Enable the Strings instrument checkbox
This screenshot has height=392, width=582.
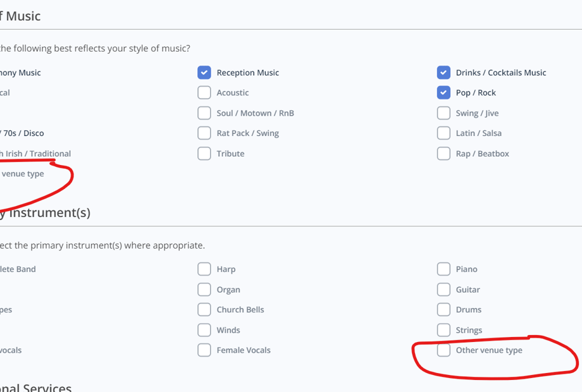pyautogui.click(x=443, y=330)
